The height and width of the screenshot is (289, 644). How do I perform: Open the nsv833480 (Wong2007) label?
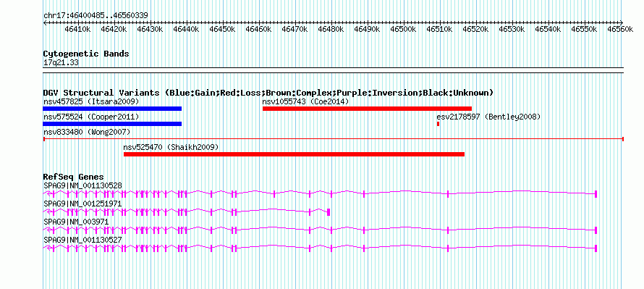click(87, 132)
